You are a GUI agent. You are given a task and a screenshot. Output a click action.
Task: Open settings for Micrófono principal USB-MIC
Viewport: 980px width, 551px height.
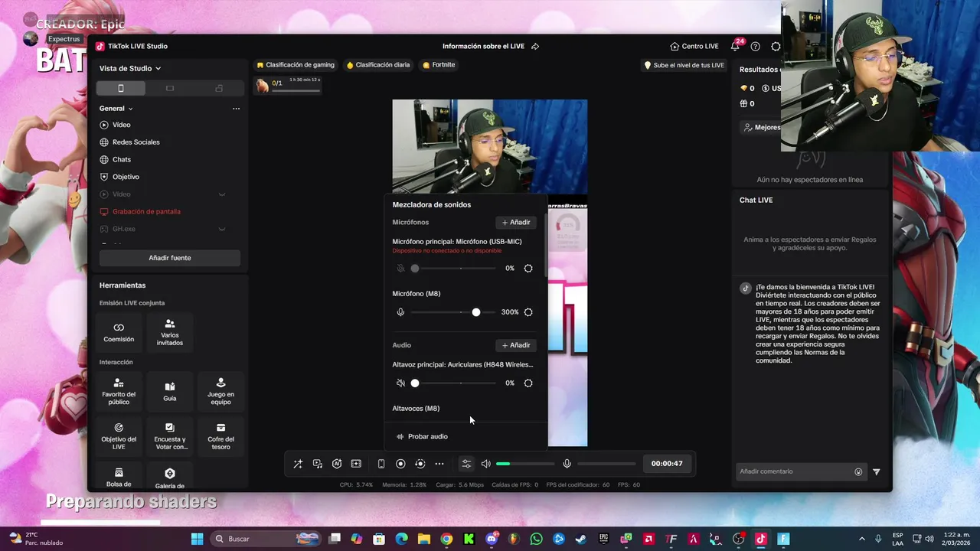point(528,269)
